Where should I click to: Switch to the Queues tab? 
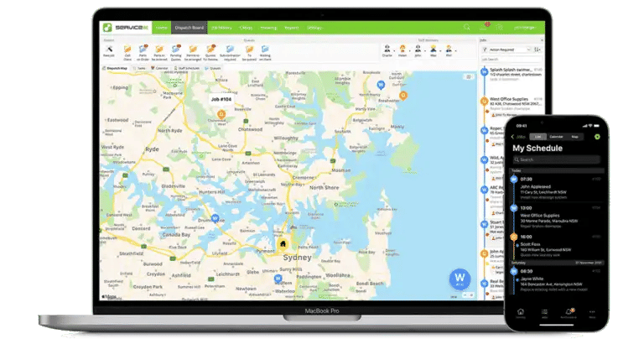tap(213, 68)
